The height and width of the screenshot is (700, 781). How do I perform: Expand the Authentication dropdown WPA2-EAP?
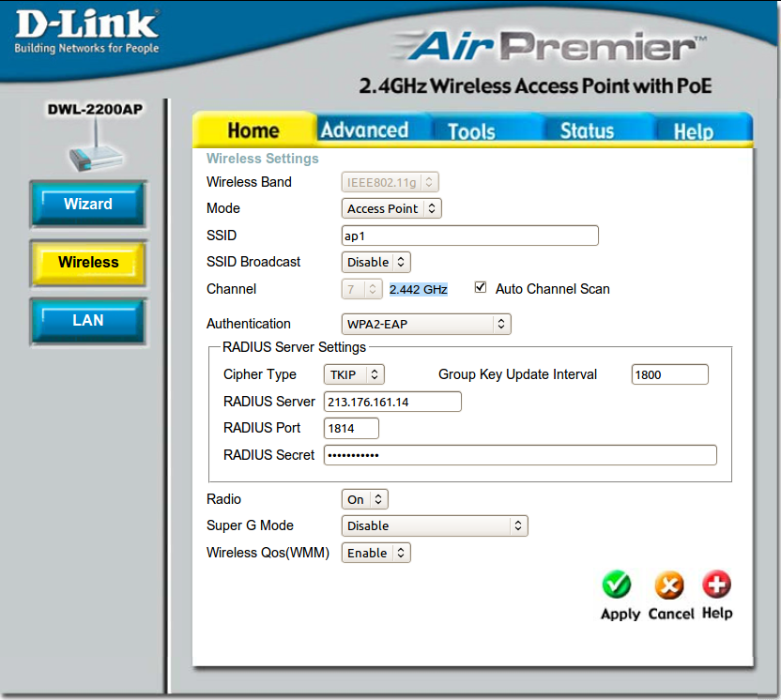(x=425, y=324)
